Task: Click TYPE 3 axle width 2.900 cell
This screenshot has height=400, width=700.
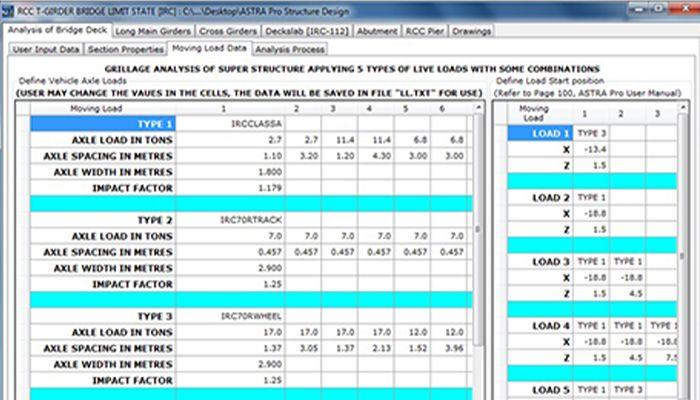Action: click(231, 364)
